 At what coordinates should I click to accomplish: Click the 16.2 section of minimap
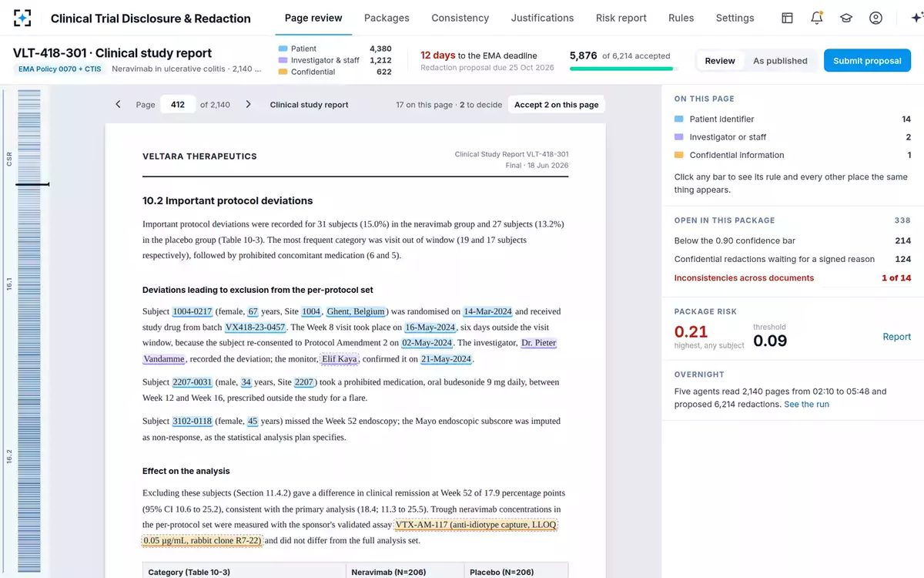(x=9, y=455)
